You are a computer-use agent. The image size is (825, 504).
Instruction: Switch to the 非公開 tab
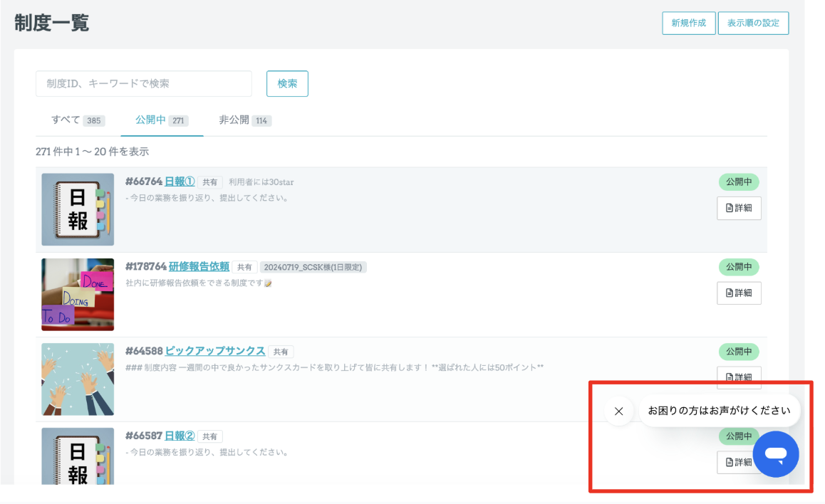(244, 120)
